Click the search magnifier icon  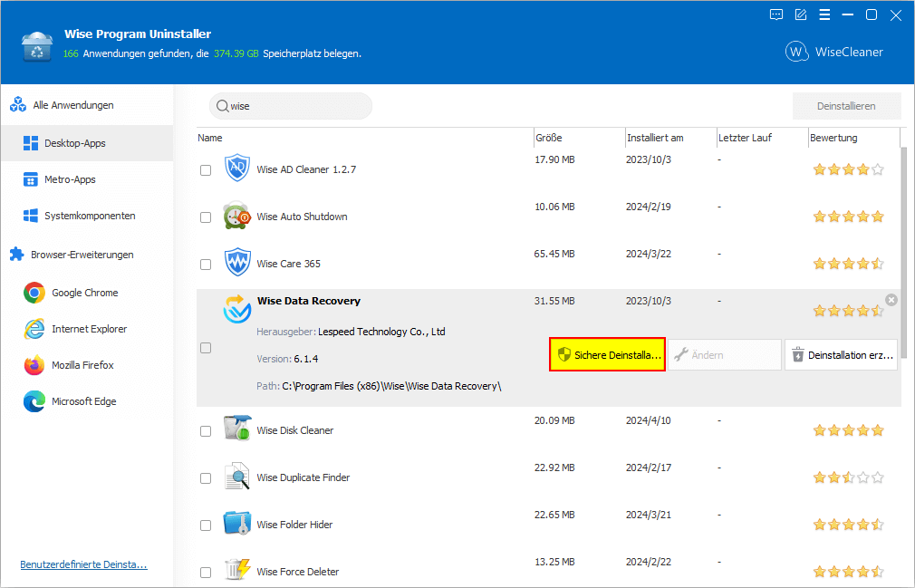point(222,106)
